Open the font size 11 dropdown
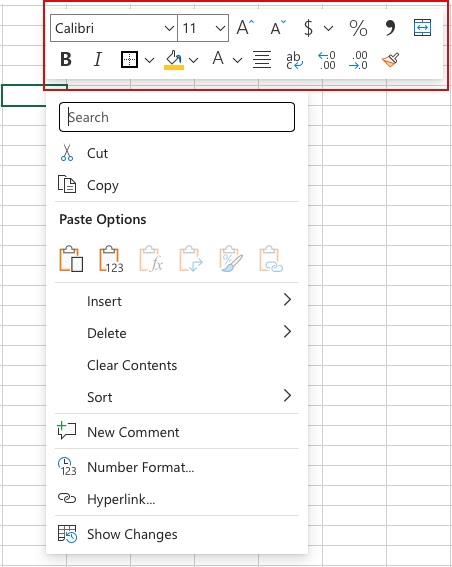This screenshot has width=452, height=567. (203, 28)
